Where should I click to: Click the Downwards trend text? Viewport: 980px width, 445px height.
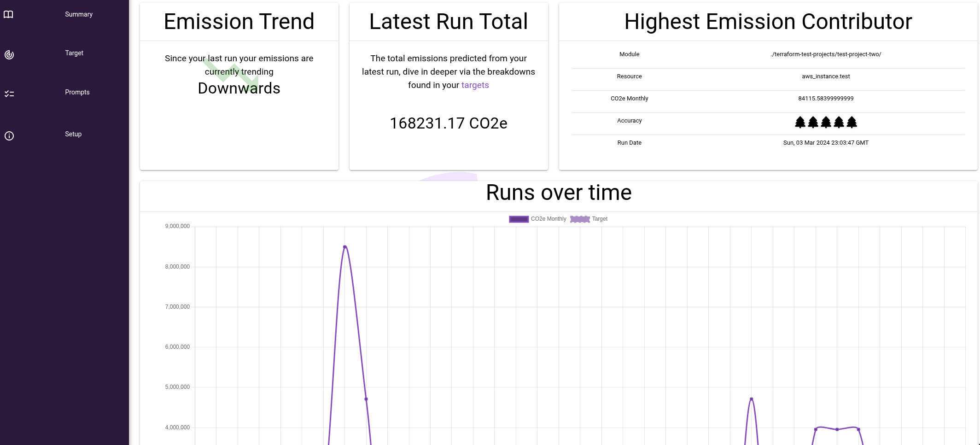point(239,88)
